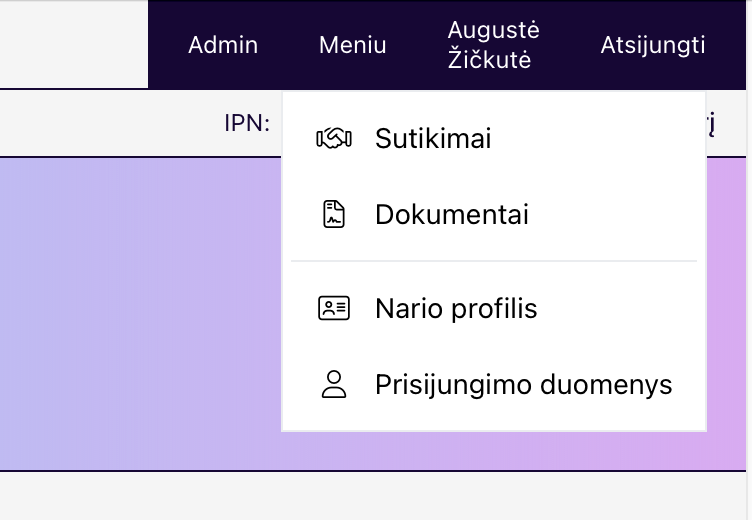Click the document icon next to Dokumentai

tap(333, 214)
